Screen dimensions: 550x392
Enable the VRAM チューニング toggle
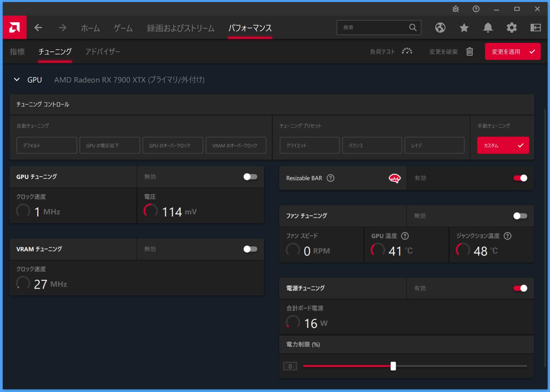250,249
